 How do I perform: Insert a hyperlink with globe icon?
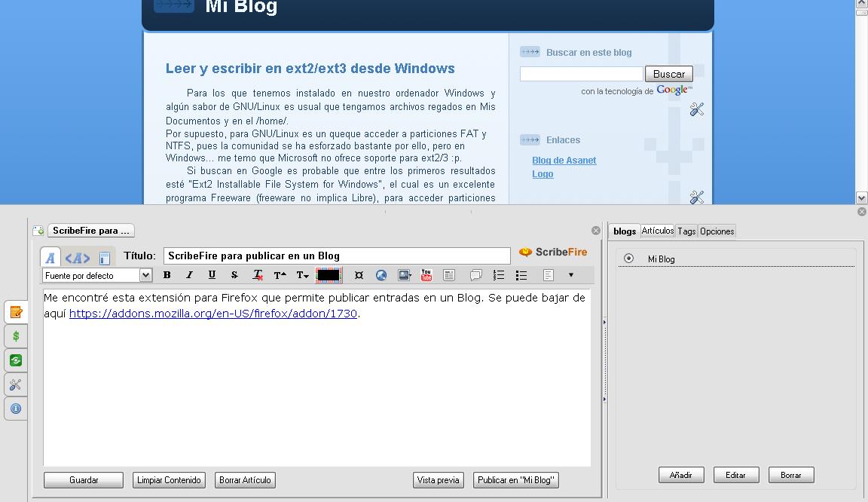pos(381,275)
